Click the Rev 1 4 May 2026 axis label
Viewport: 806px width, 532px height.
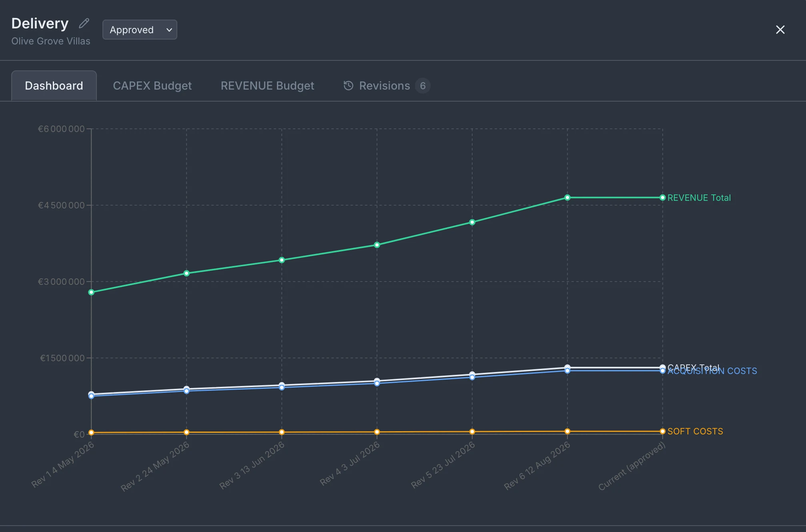(63, 464)
